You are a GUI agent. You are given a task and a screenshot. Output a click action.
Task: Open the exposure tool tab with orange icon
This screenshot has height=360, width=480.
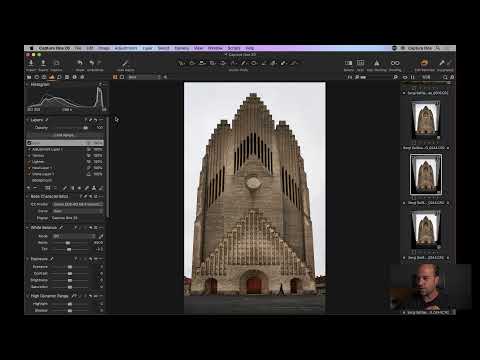52,77
